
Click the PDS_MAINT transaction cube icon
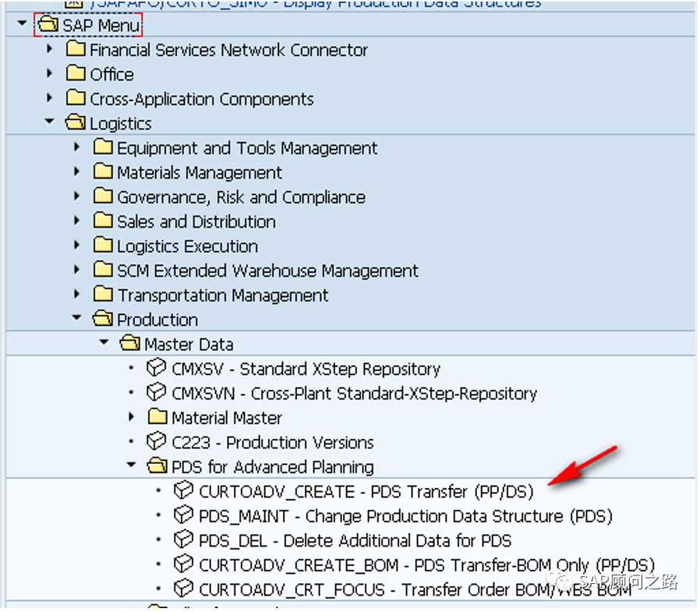(183, 515)
